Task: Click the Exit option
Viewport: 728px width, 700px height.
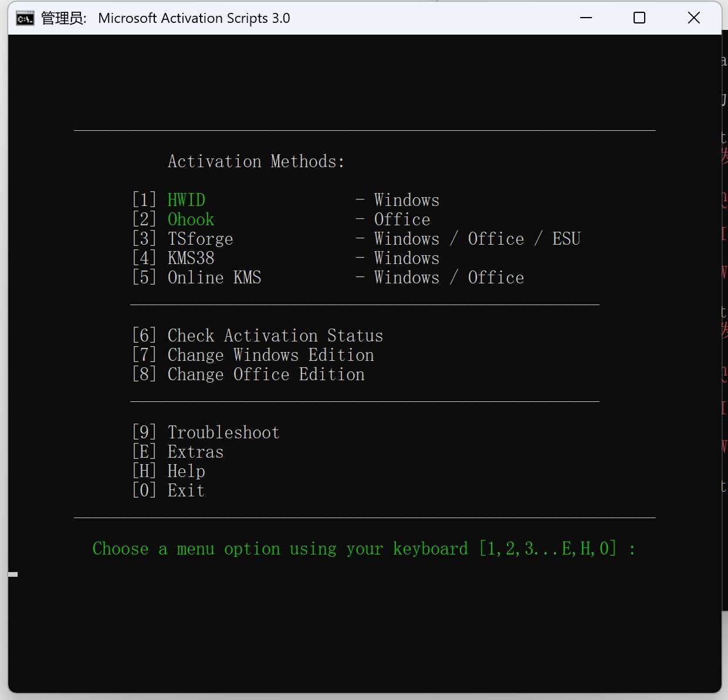Action: click(186, 491)
